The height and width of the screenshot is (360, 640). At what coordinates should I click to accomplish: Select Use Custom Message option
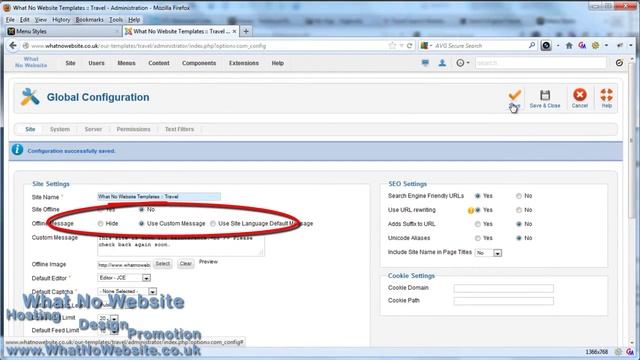pos(141,224)
